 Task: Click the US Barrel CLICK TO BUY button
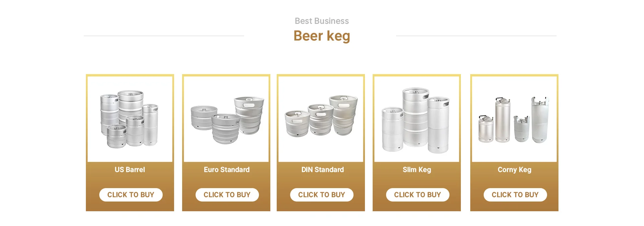click(x=131, y=194)
